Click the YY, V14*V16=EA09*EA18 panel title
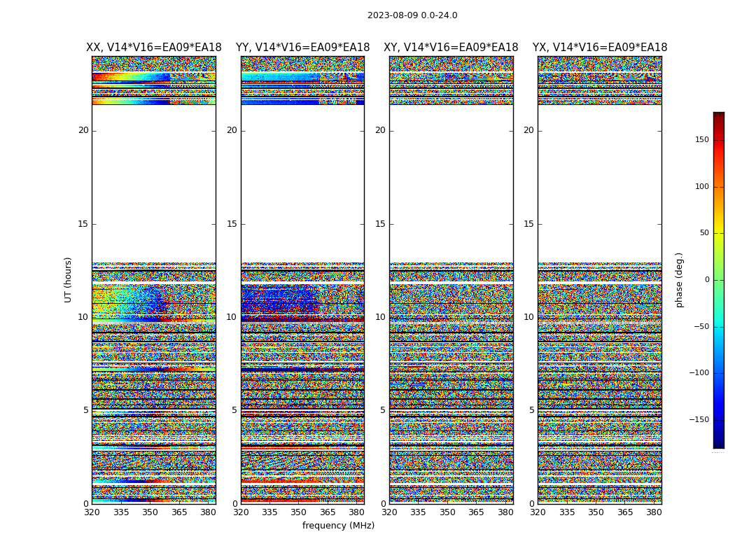Image resolution: width=735 pixels, height=560 pixels. (302, 48)
